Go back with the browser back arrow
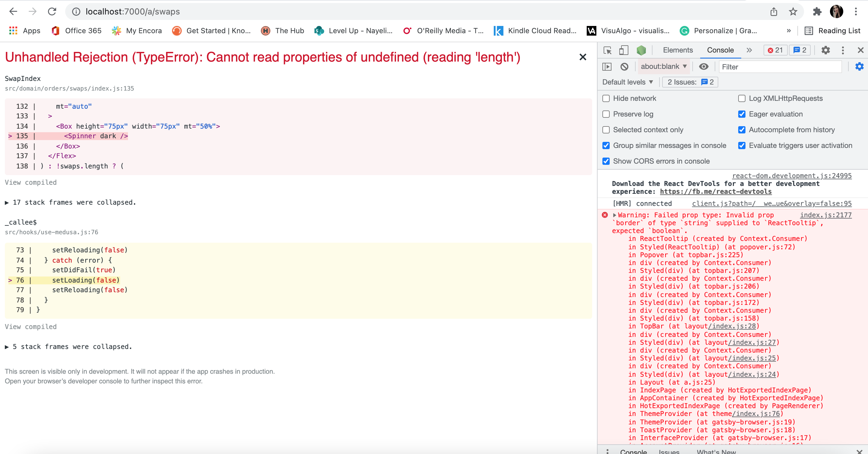The height and width of the screenshot is (454, 868). pos(13,11)
